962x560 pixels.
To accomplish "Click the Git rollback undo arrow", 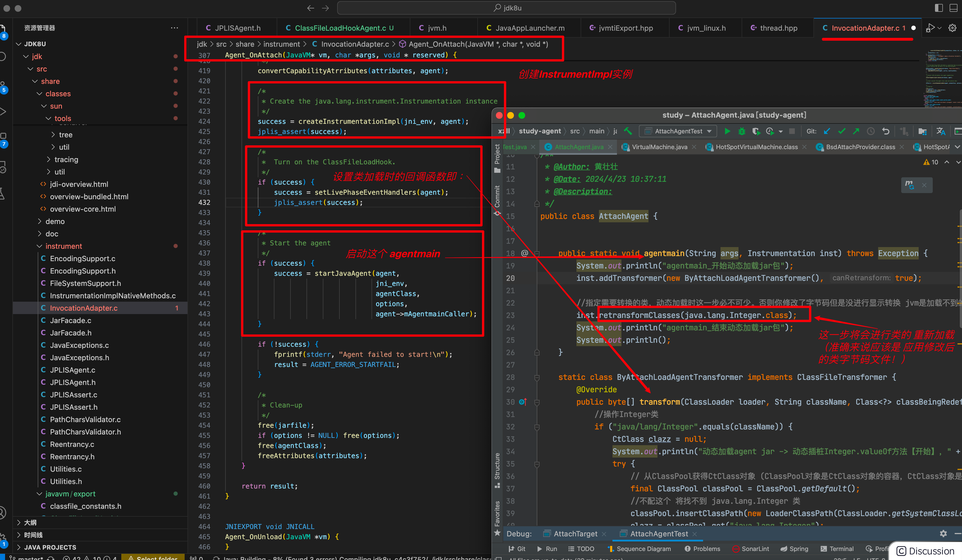I will point(886,131).
